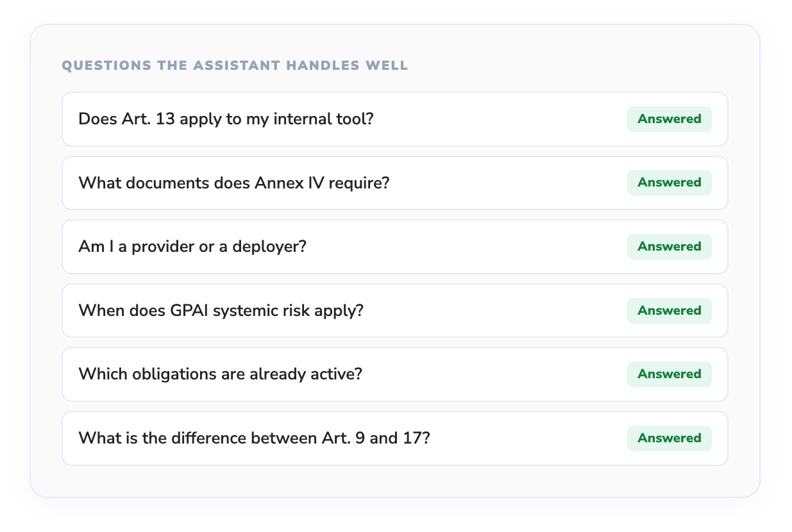Click the panel's empty area below the last question
792x532 pixels.
394,481
